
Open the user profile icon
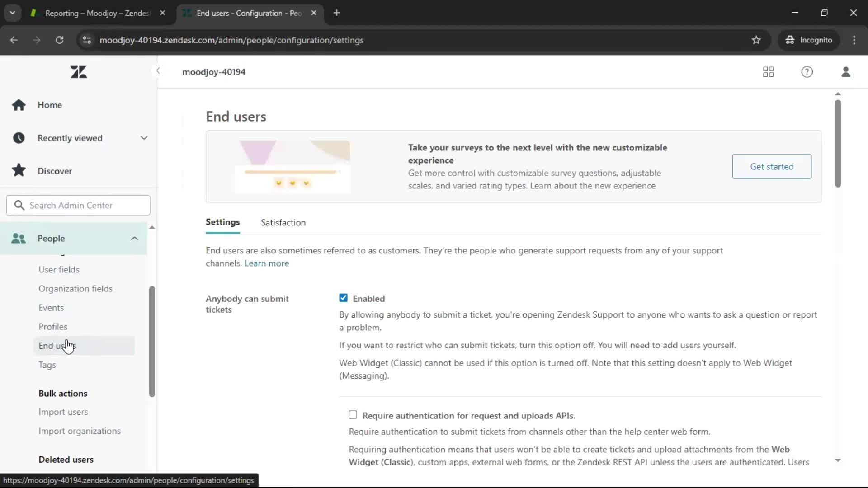click(x=846, y=72)
